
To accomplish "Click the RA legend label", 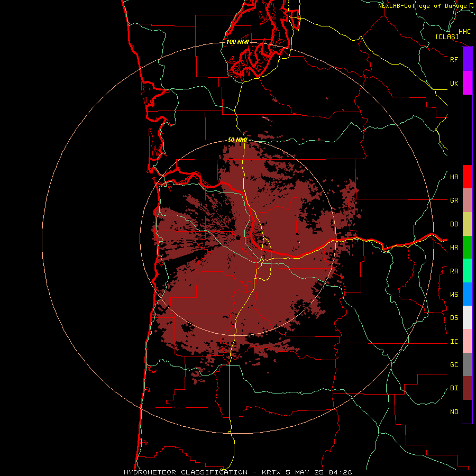I will [x=454, y=271].
